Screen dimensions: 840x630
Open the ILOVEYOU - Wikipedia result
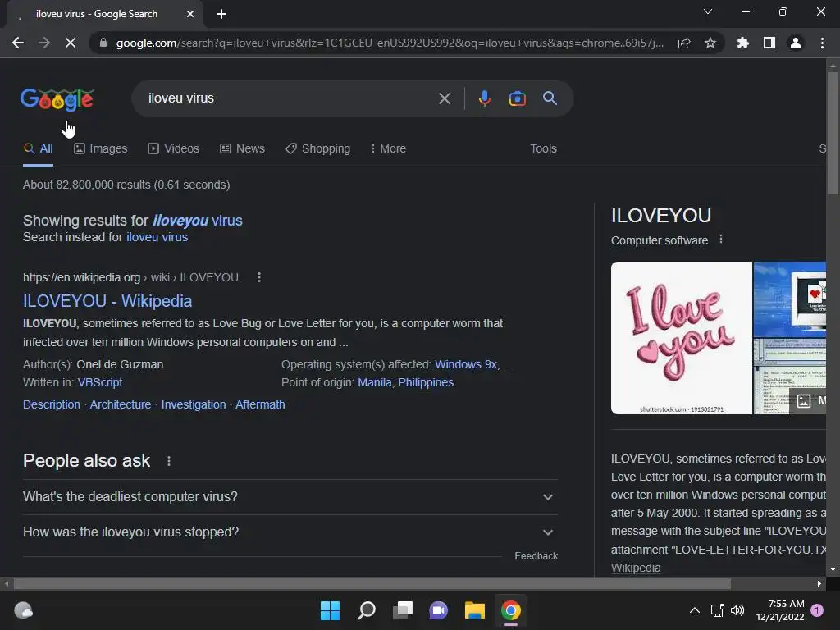pos(107,300)
